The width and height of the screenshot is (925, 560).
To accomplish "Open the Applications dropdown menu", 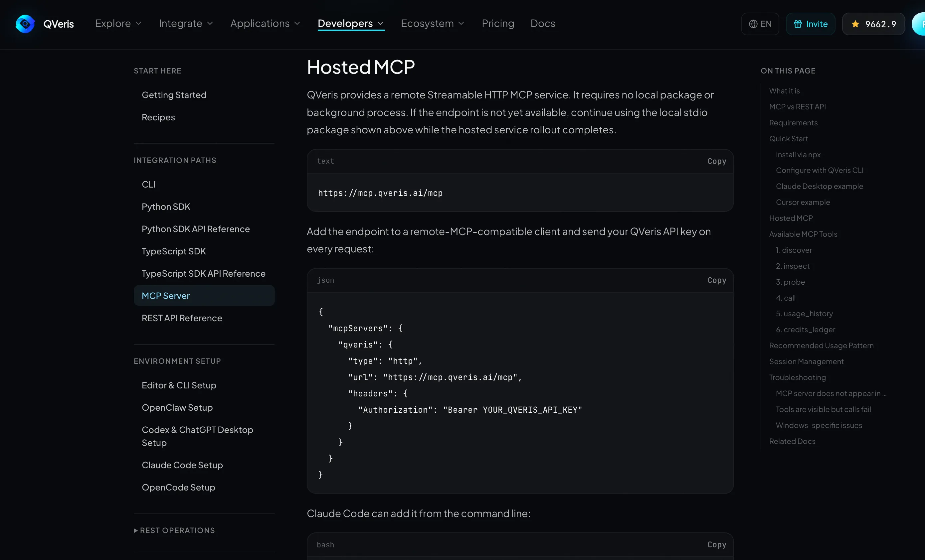I will [x=265, y=23].
